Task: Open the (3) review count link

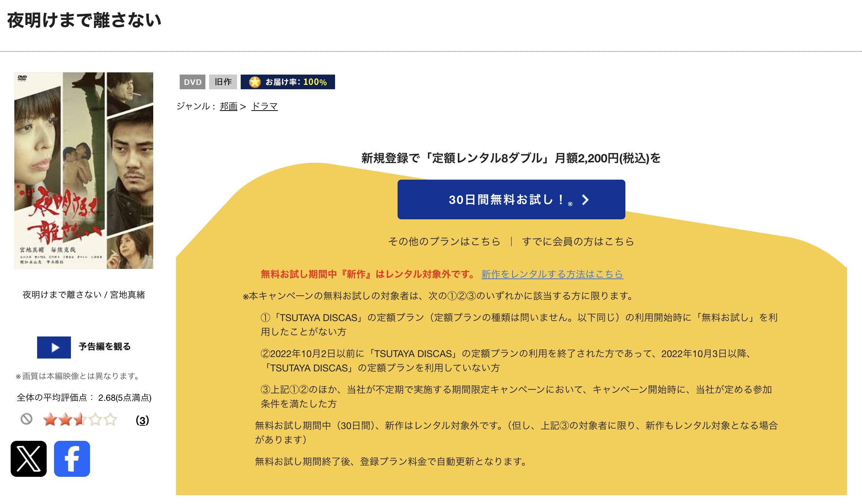Action: (x=143, y=420)
